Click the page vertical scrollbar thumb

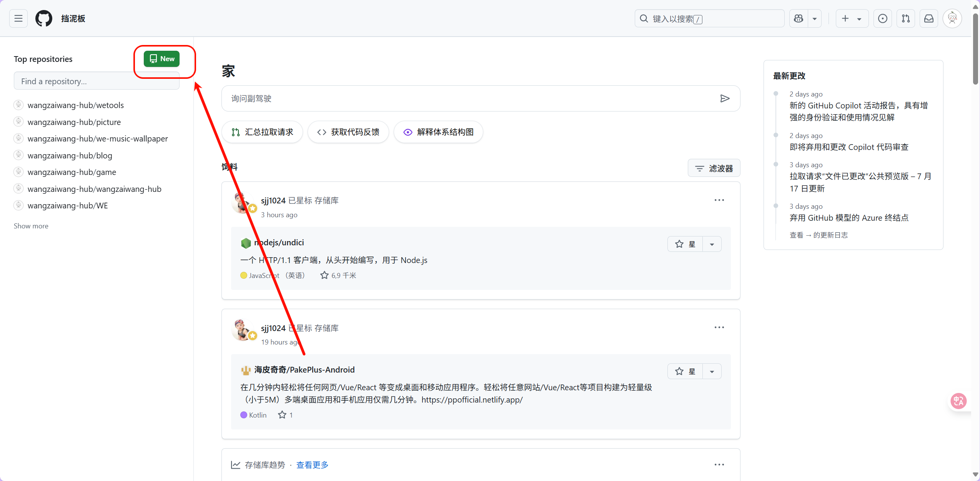click(975, 49)
